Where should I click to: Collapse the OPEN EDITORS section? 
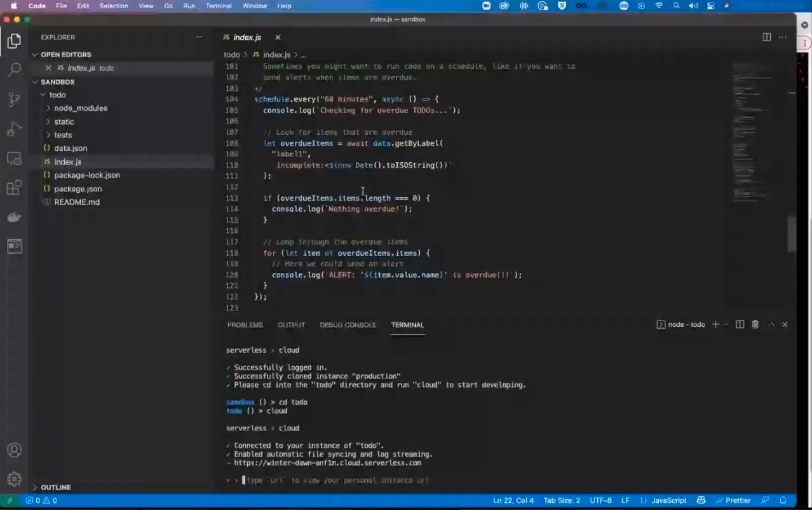tap(66, 55)
